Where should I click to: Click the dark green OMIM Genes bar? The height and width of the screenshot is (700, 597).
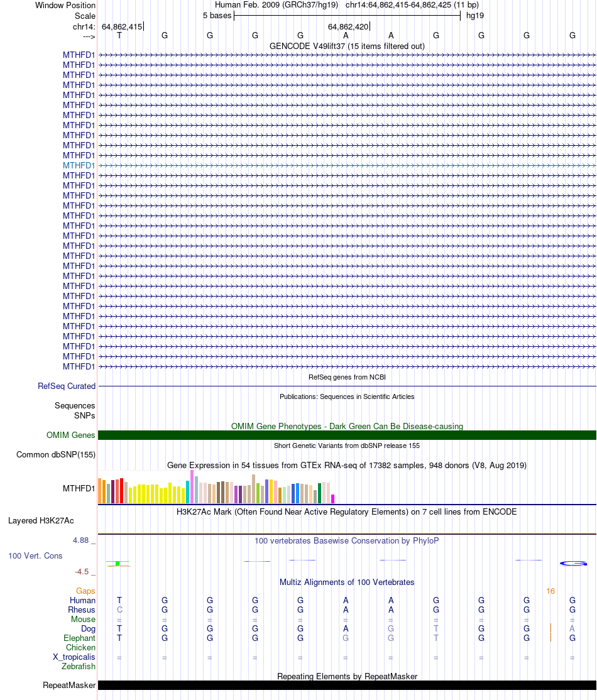click(x=347, y=435)
